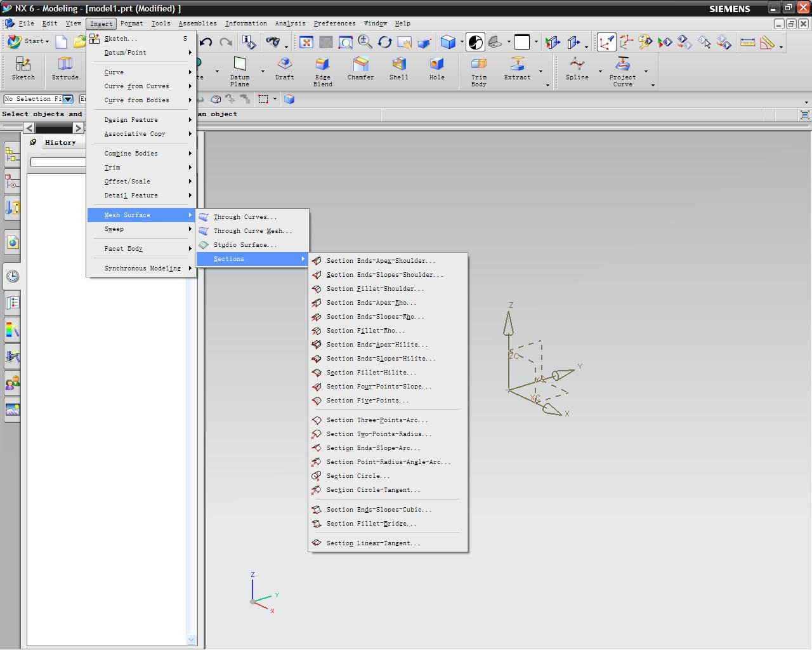
Task: Click the Extrude tool icon
Action: [x=65, y=69]
